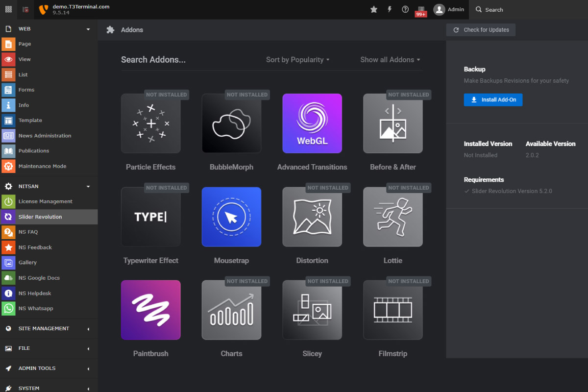
Task: Open the Maintenance Mode menu entry
Action: [x=42, y=166]
